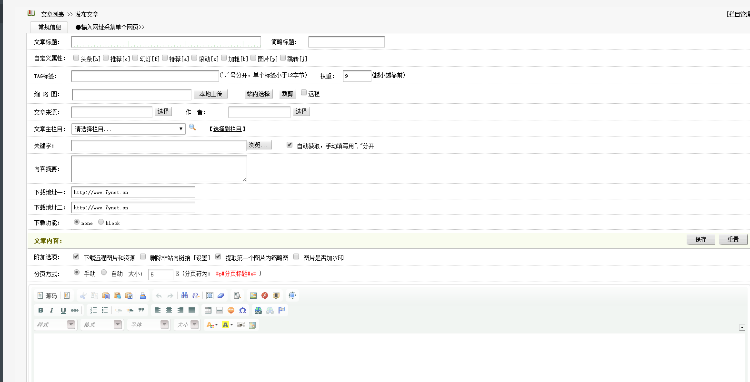Viewport: 750px width, 382px height.
Task: Toggle Bold formatting
Action: 41,310
